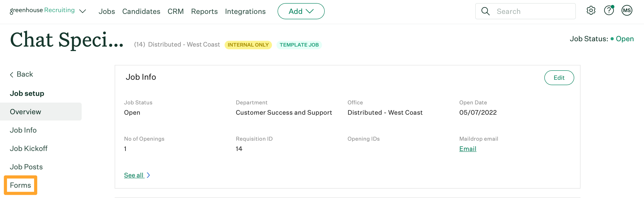
Task: Go to the Jobs menu
Action: point(107,11)
